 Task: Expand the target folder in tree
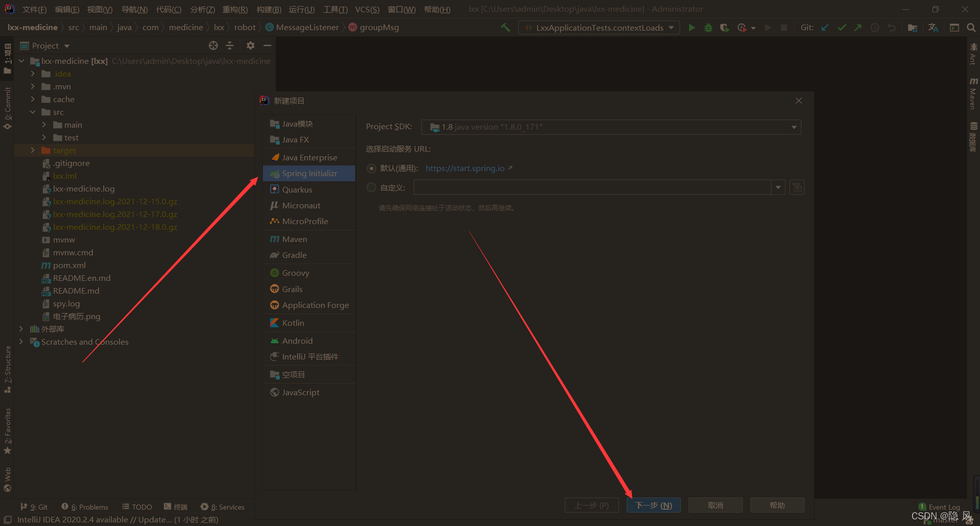coord(33,150)
